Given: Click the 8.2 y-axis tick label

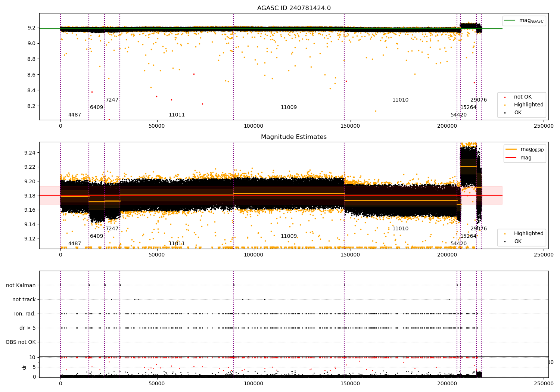Looking at the screenshot, I should coord(31,106).
